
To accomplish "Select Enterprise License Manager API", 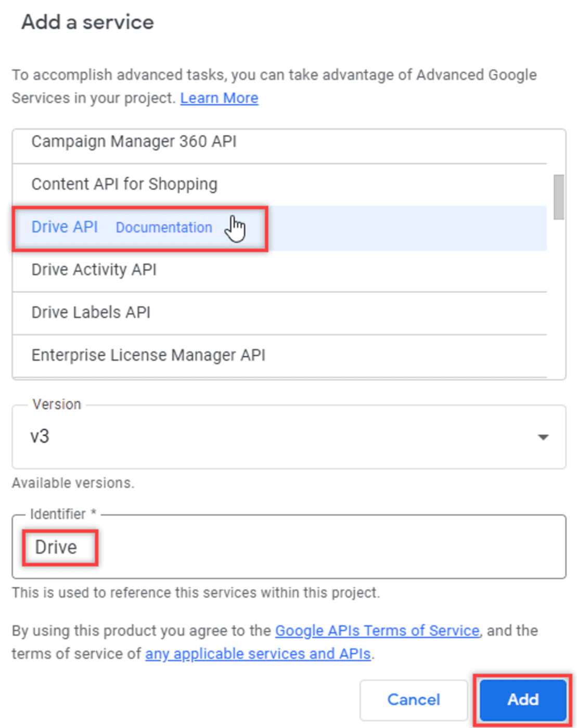I will (148, 355).
